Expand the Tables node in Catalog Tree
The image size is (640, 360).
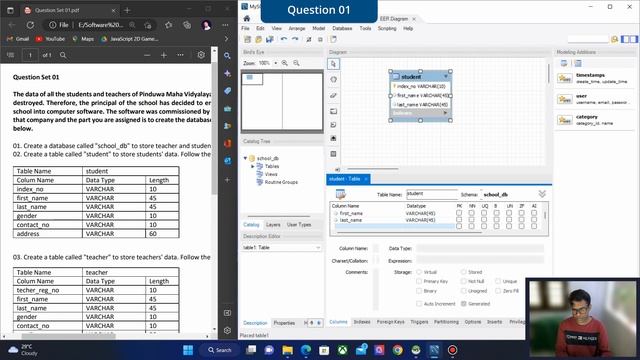click(x=253, y=166)
